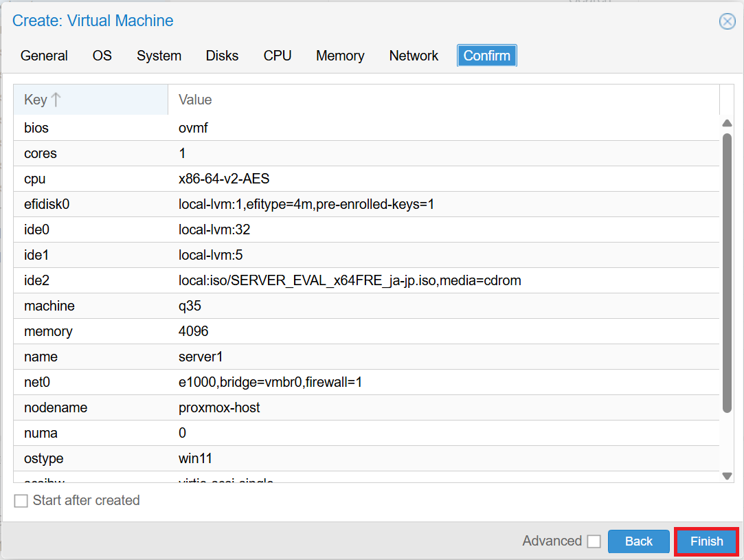Close the Create Virtual Machine dialog
This screenshot has width=744, height=560.
coord(727,21)
